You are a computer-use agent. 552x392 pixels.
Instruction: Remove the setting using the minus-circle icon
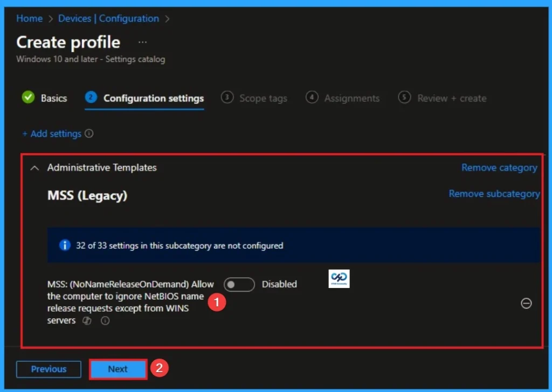[x=527, y=304]
